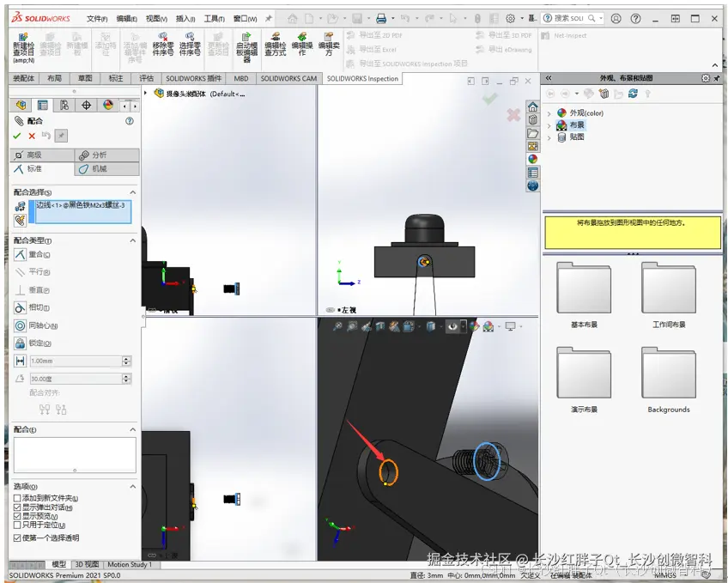Expand the 贴图 tree node
This screenshot has width=728, height=583.
pyautogui.click(x=549, y=137)
